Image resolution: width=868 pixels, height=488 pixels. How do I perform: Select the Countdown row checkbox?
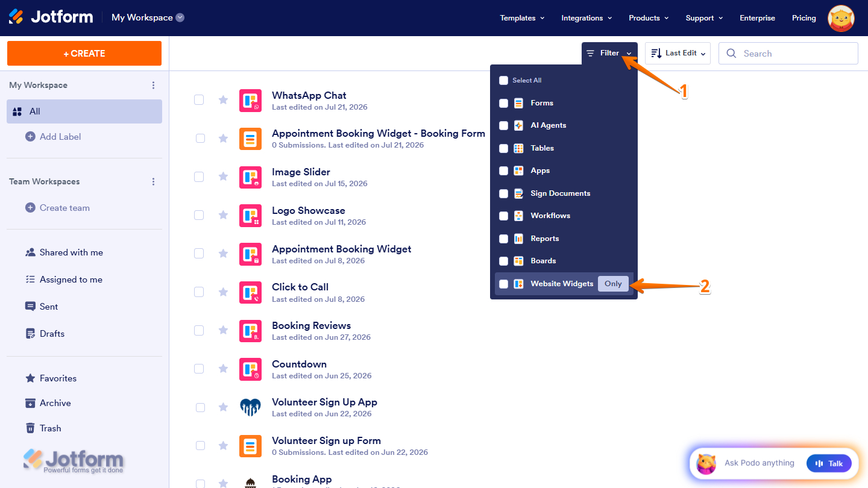[x=199, y=369]
